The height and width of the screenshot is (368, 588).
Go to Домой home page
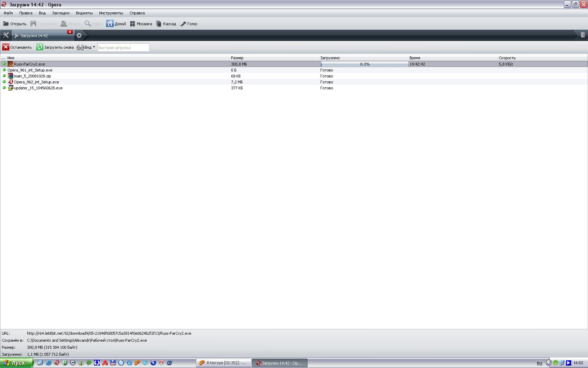(116, 24)
